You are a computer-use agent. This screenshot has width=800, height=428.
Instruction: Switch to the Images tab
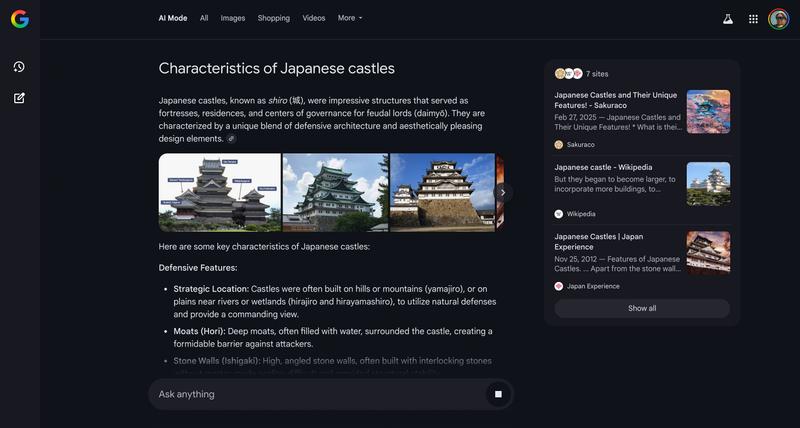[x=232, y=18]
